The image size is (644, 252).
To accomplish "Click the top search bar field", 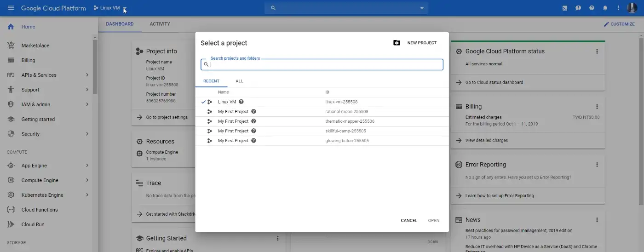I will point(346,8).
